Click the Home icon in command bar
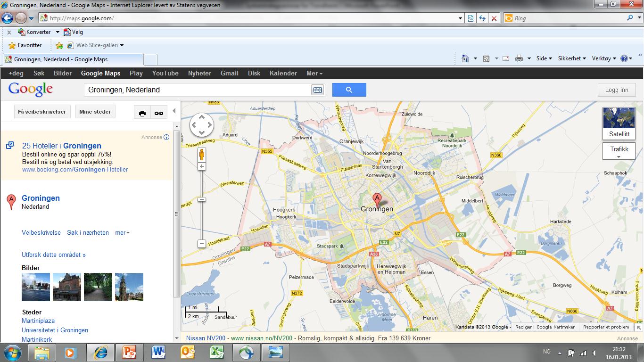Image resolution: width=644 pixels, height=362 pixels. [465, 58]
